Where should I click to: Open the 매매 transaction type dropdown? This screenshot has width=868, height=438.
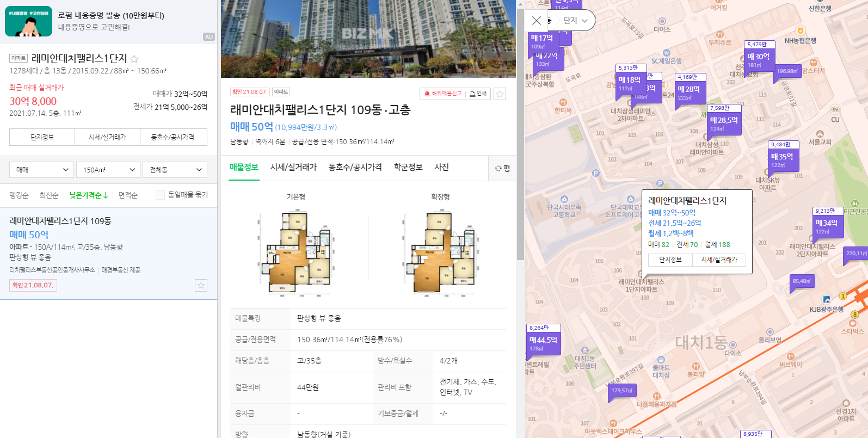click(x=41, y=170)
